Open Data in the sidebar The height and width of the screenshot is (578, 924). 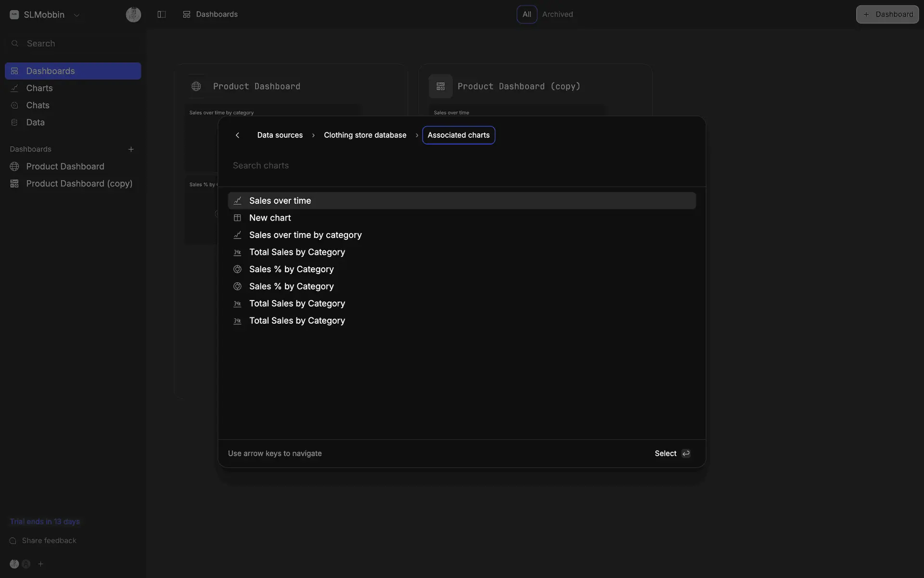pyautogui.click(x=35, y=122)
